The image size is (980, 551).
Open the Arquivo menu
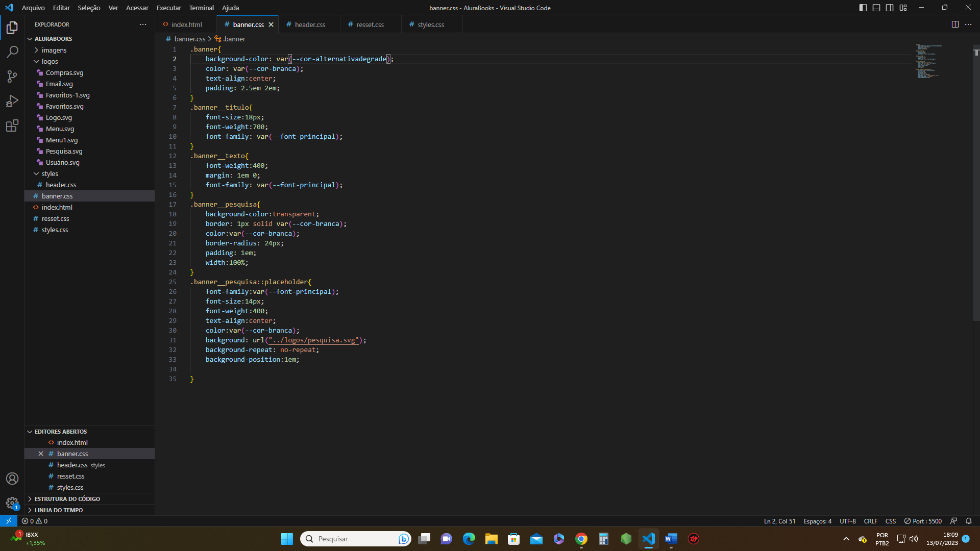pos(33,8)
